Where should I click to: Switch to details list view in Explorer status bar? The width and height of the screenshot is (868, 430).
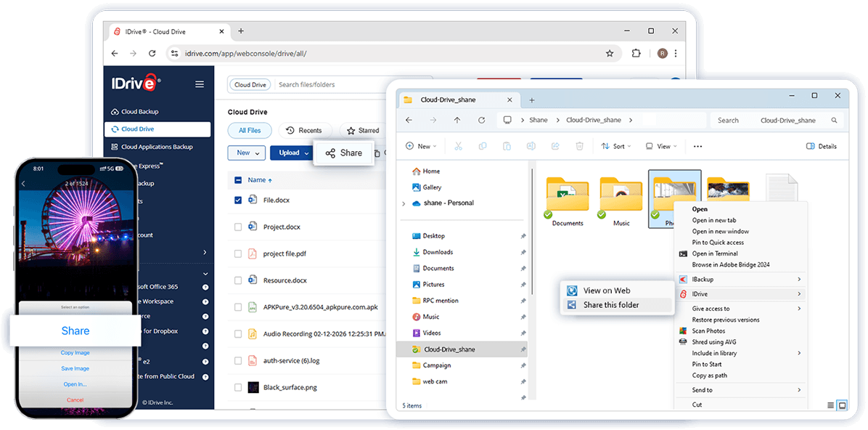click(830, 405)
